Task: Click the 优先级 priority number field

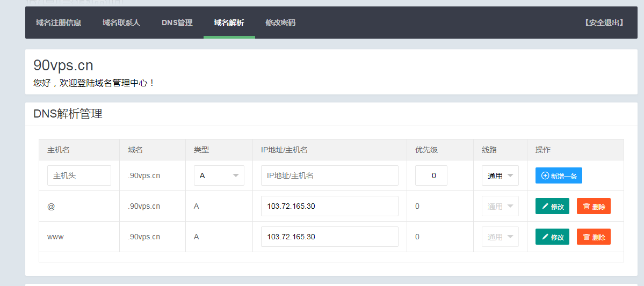Action: (x=431, y=175)
